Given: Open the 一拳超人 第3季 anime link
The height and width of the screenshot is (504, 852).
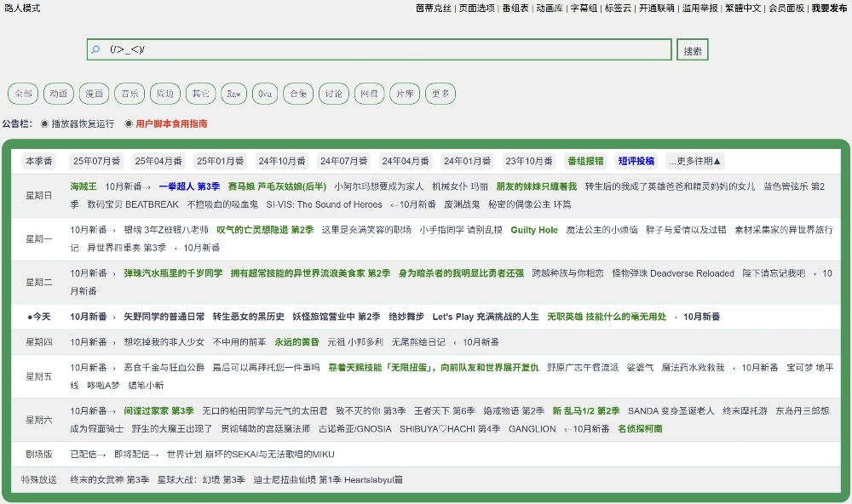Looking at the screenshot, I should tap(189, 186).
